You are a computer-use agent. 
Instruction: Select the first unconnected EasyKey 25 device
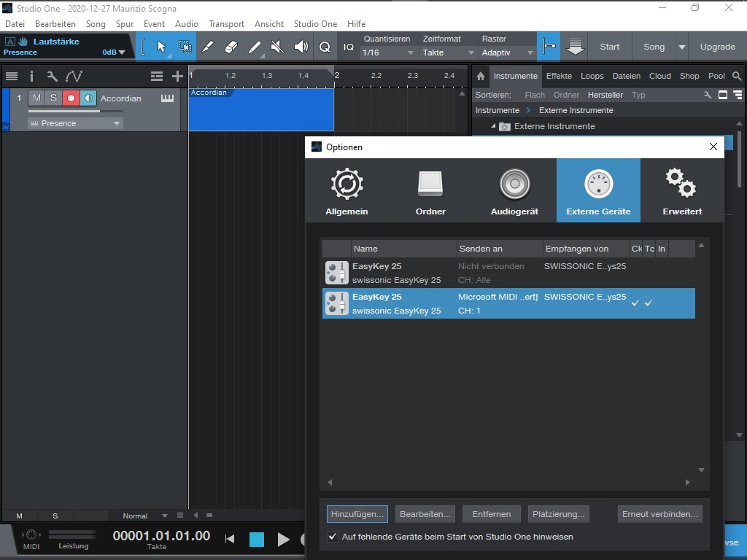[x=508, y=273]
